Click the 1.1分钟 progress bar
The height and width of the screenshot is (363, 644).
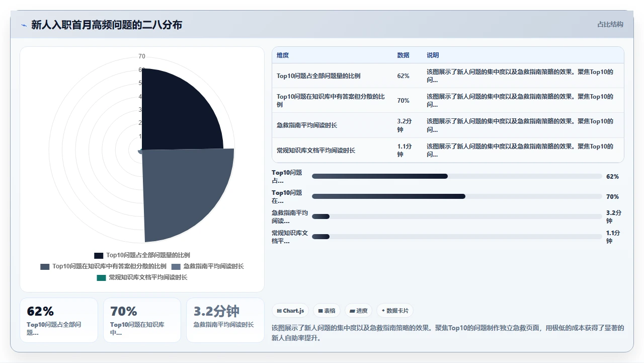[x=457, y=237]
